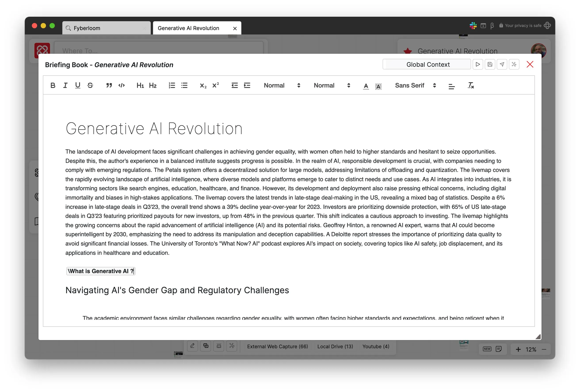Close the Generative AI Revolution tab
Screen dimensions: 580x392
click(235, 29)
